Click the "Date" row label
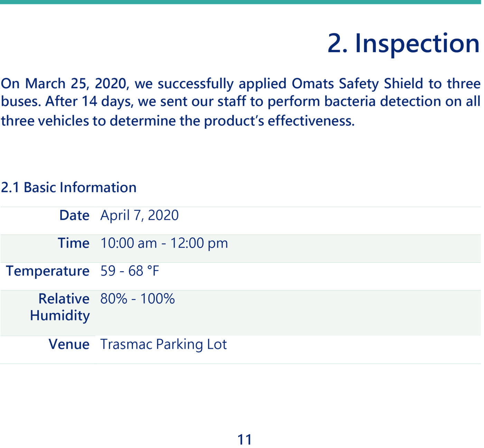The height and width of the screenshot is (448, 484). [x=74, y=216]
